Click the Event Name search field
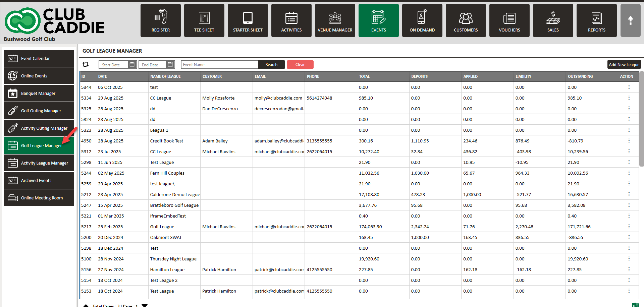This screenshot has width=644, height=307. pos(219,64)
